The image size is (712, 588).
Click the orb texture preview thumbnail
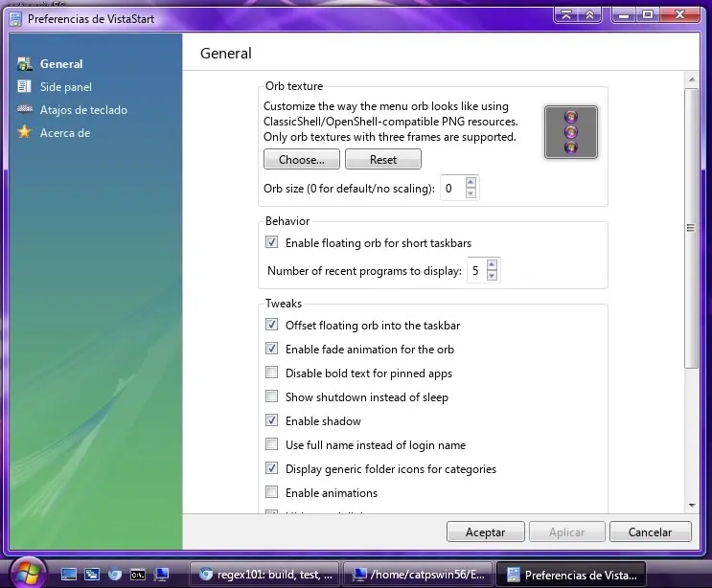pyautogui.click(x=571, y=132)
